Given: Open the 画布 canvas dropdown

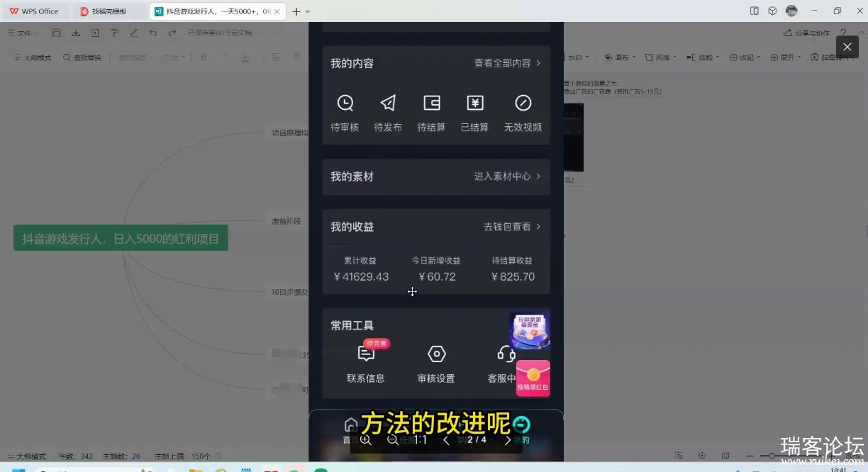Looking at the screenshot, I should [620, 57].
